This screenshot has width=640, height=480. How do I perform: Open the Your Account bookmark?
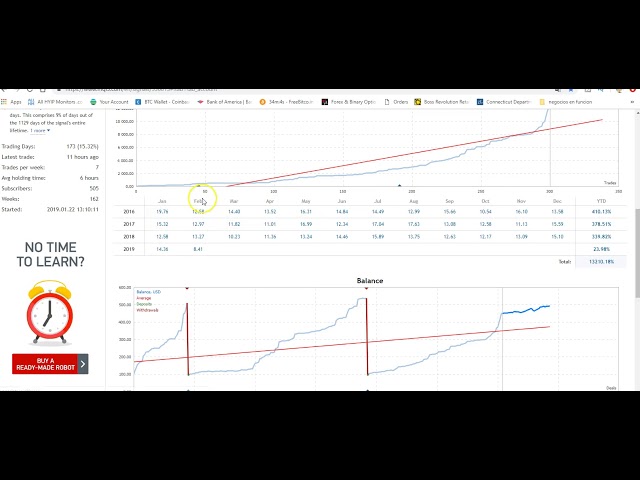coord(110,101)
